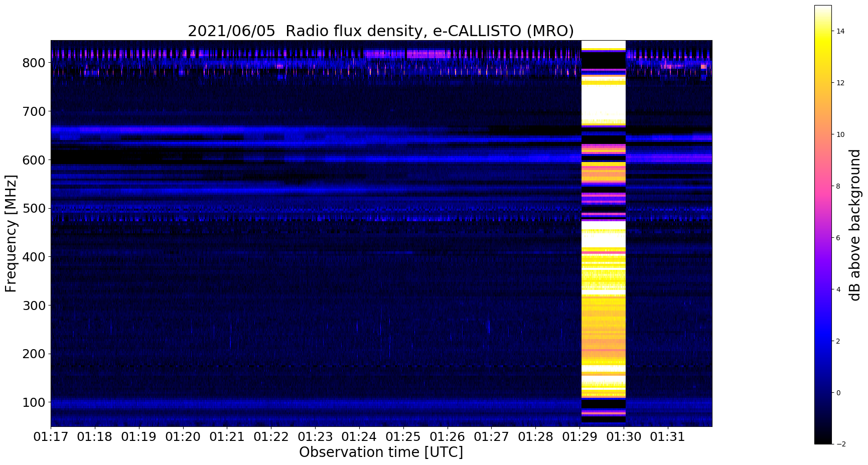868x465 pixels.
Task: Click the 01:28 time tick label
Action: tap(535, 437)
